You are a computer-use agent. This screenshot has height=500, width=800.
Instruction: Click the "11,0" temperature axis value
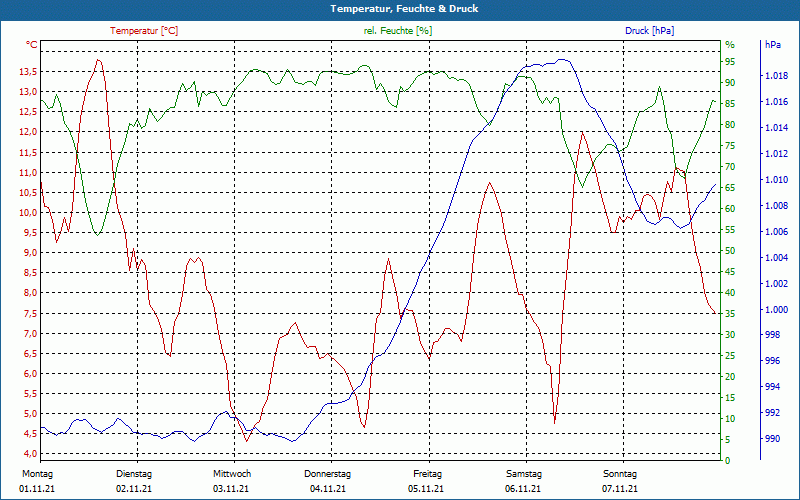[x=28, y=172]
